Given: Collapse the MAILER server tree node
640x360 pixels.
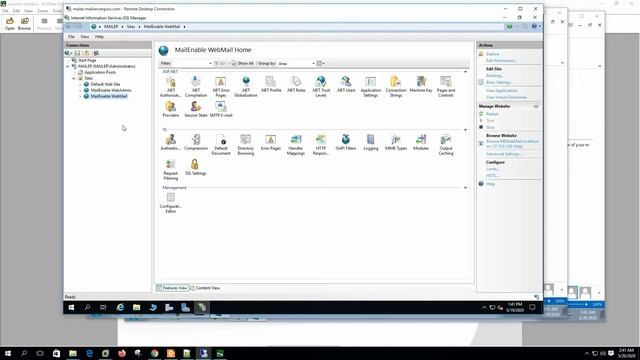Looking at the screenshot, I should (68, 66).
